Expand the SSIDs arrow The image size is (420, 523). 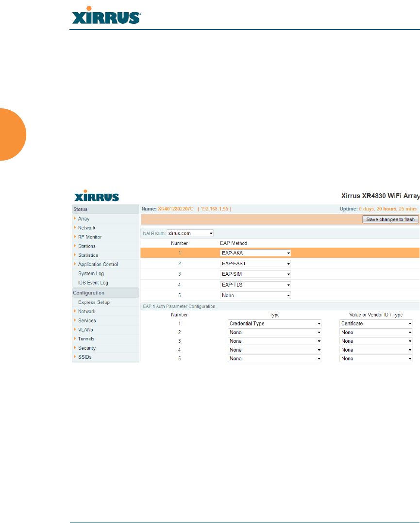pos(75,356)
